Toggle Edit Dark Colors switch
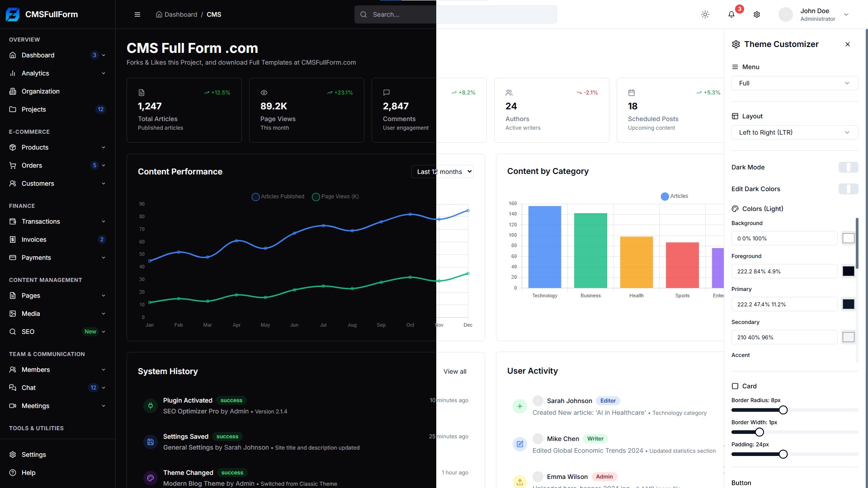Image resolution: width=868 pixels, height=488 pixels. [x=848, y=189]
